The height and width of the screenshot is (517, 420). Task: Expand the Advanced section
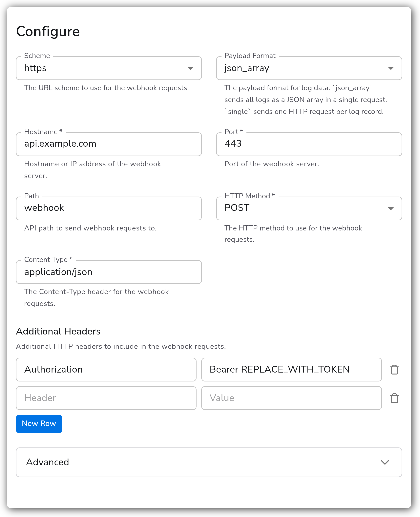tap(209, 462)
